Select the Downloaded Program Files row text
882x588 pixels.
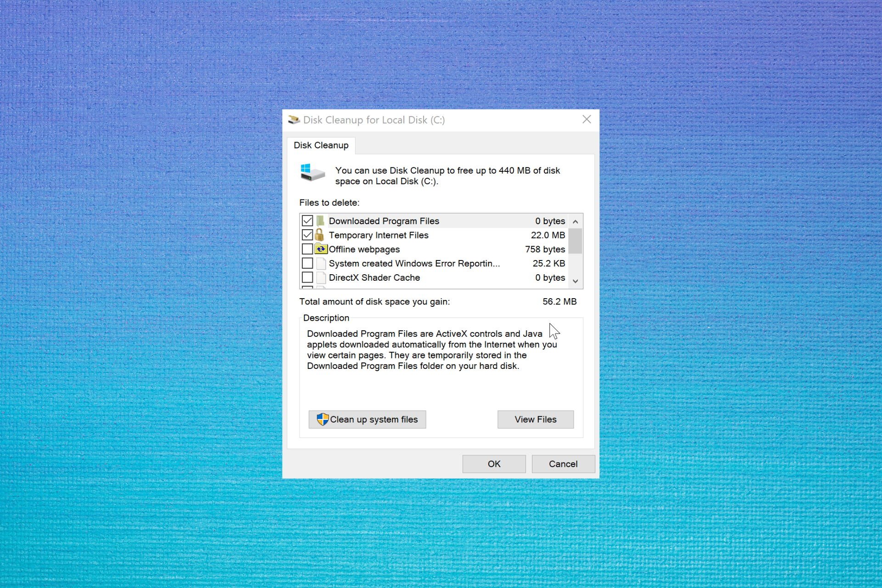click(384, 221)
